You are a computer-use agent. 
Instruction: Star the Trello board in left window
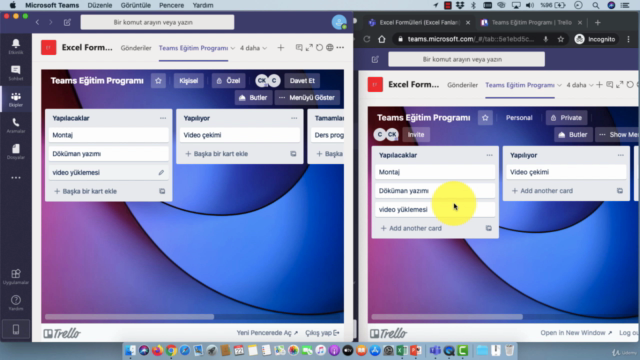click(158, 81)
